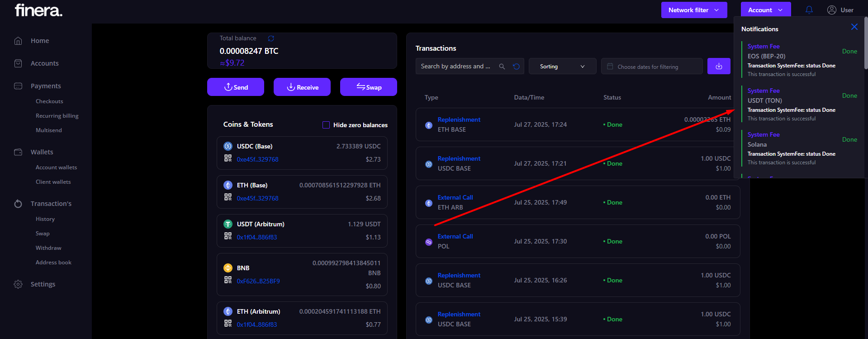The image size is (868, 339).
Task: Close the Notifications panel
Action: [x=854, y=27]
